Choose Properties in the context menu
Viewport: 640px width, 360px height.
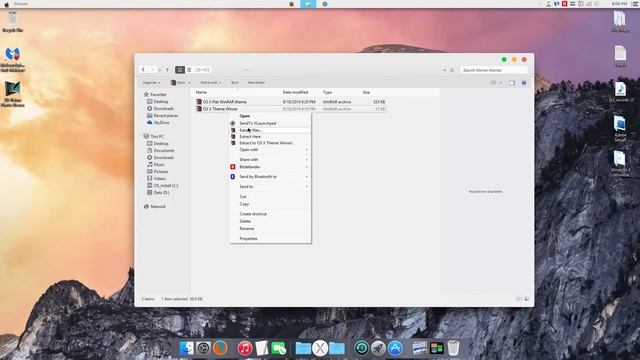pyautogui.click(x=270, y=239)
